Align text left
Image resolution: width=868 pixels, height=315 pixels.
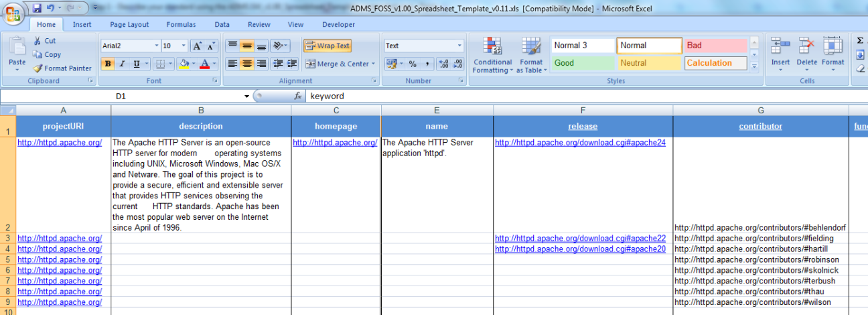(x=232, y=64)
